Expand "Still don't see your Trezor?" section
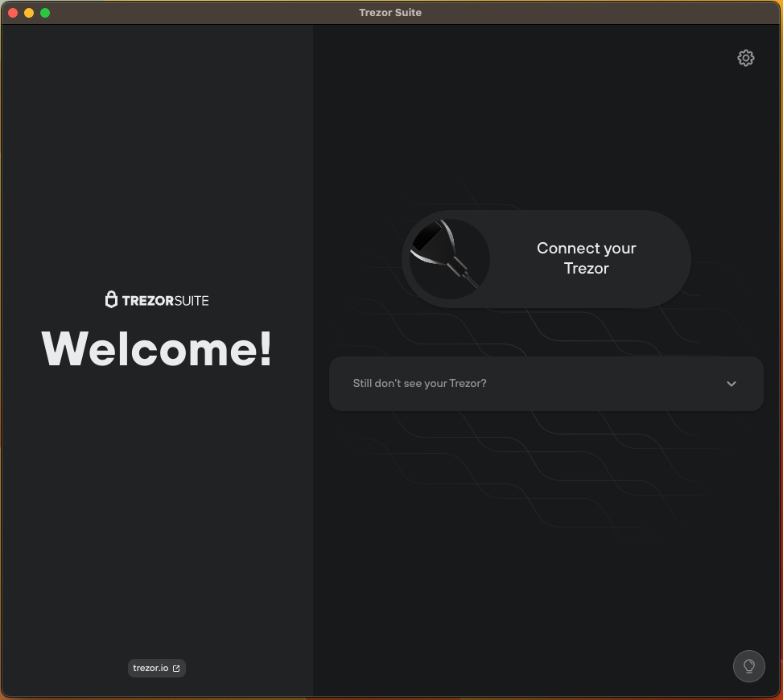 pos(420,384)
